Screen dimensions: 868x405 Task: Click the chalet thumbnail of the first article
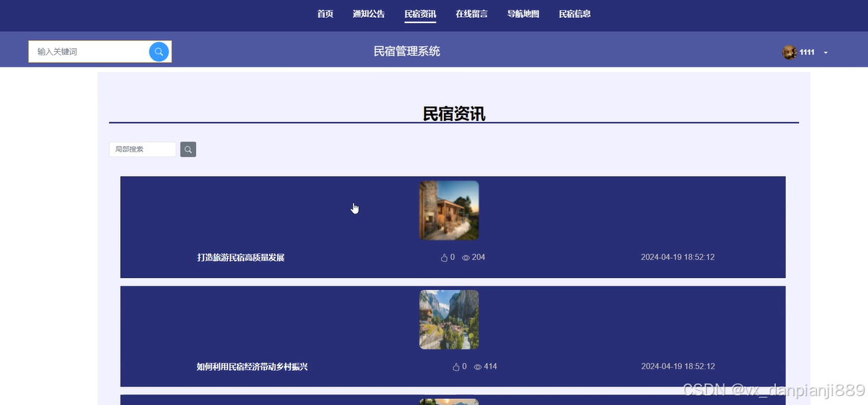pos(449,210)
